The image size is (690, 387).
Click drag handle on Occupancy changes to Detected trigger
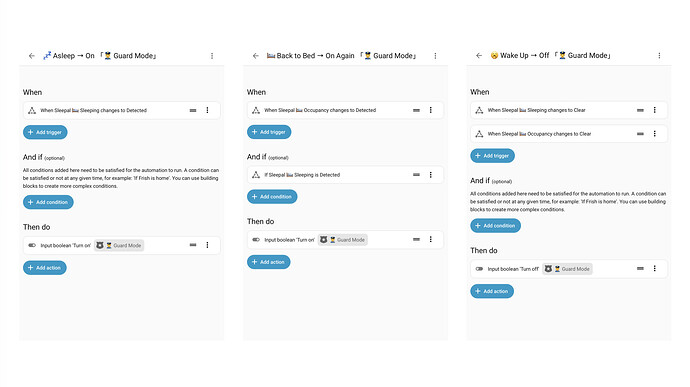pyautogui.click(x=416, y=110)
